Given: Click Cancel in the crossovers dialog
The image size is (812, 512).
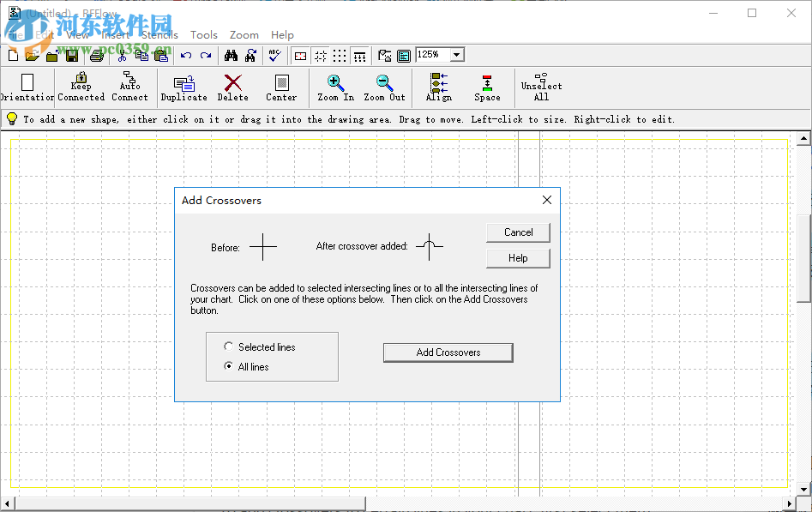Looking at the screenshot, I should 518,232.
